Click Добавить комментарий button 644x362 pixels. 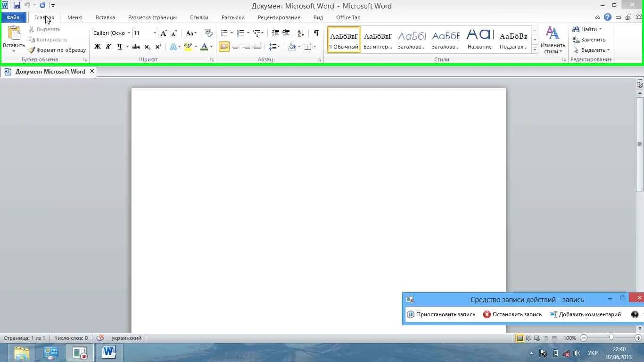pos(586,314)
